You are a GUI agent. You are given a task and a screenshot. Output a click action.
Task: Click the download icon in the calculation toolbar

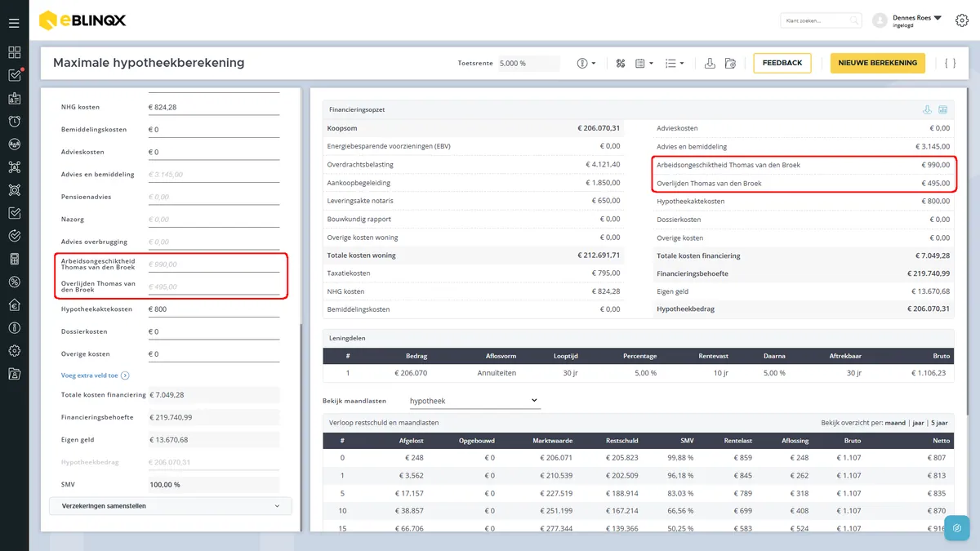[710, 63]
